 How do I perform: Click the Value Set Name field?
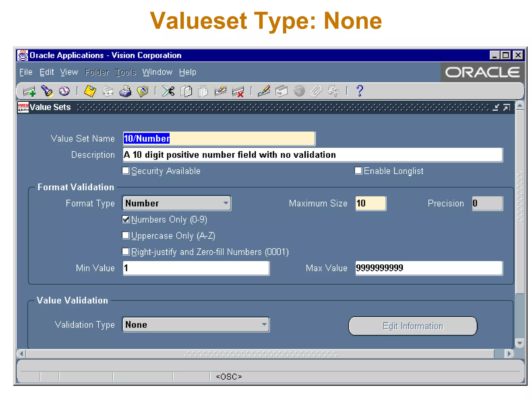tap(219, 138)
